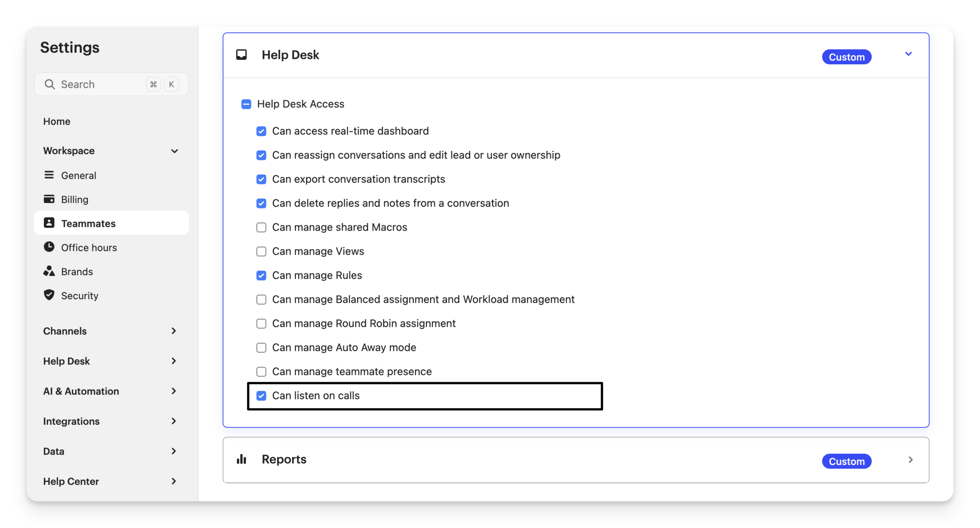Click the Security shield icon
This screenshot has width=980, height=528.
tap(49, 295)
